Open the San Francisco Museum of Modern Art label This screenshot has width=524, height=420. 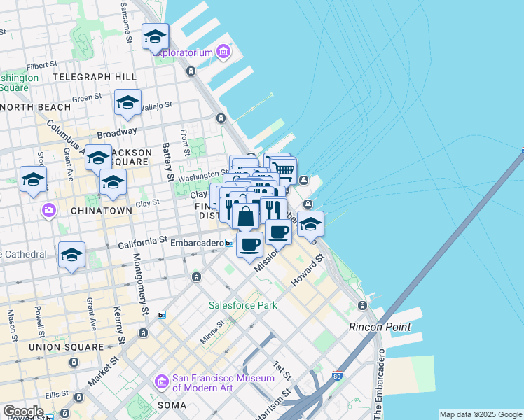click(223, 383)
